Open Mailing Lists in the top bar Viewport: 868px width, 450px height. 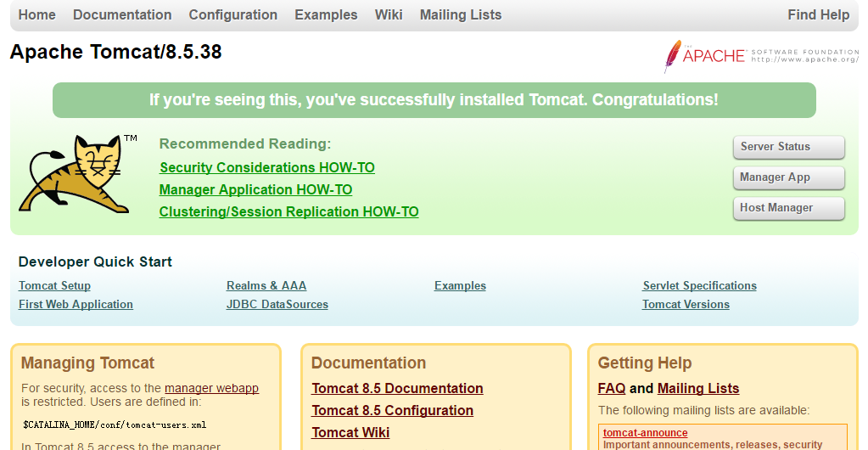point(460,14)
